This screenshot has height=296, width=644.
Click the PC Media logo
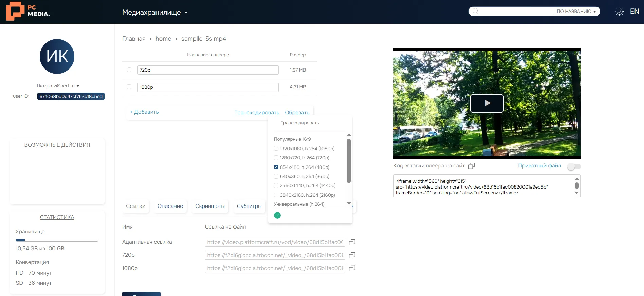[28, 11]
